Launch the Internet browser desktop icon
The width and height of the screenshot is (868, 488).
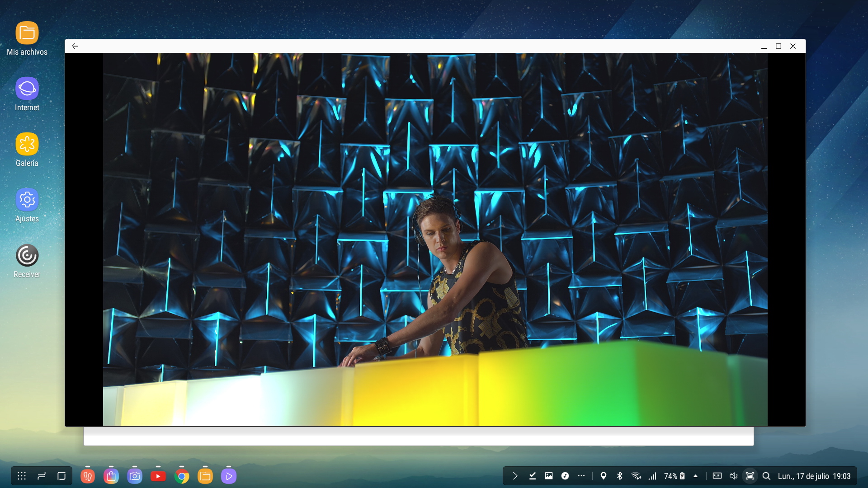coord(27,94)
